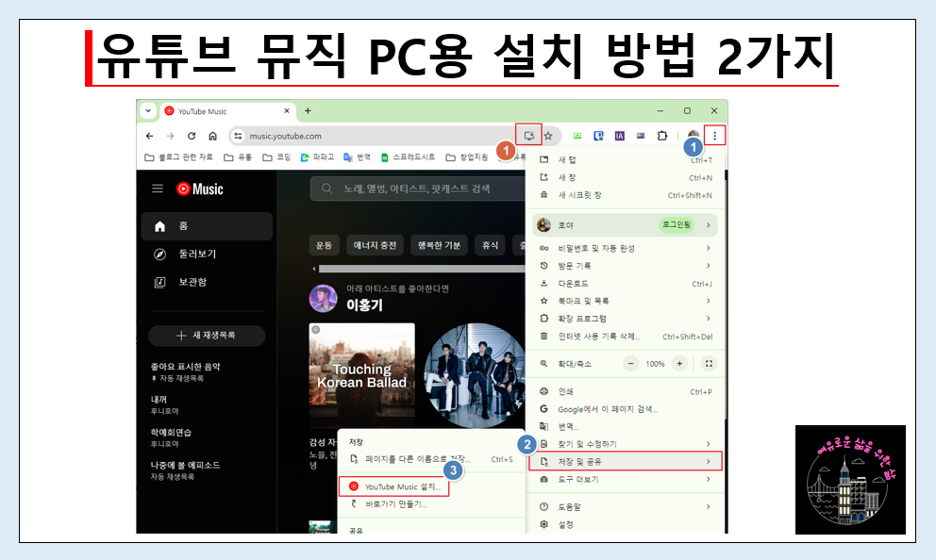
Task: Choose 번역 from the Chrome menu
Action: tap(625, 426)
